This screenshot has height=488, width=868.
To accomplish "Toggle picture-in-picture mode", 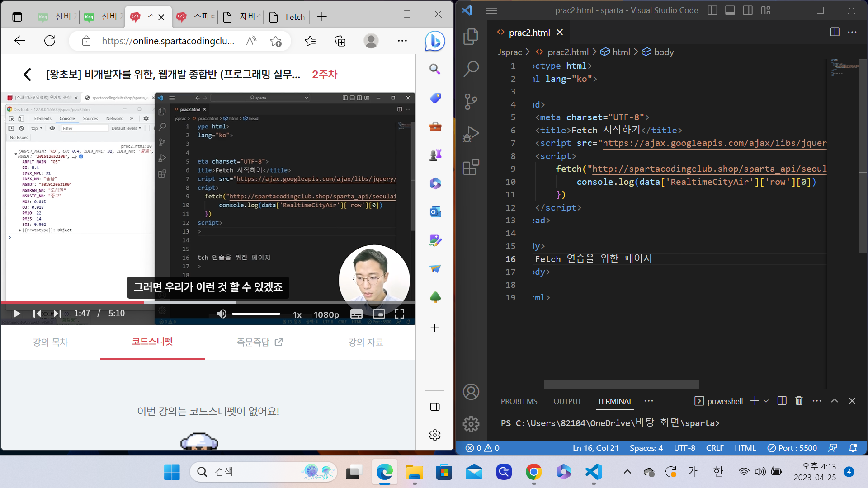I will [379, 314].
